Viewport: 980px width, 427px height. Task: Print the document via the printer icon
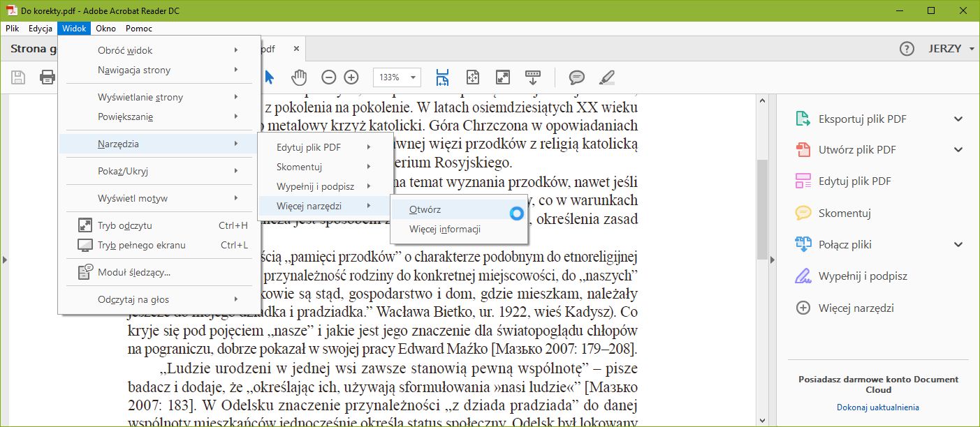coord(47,77)
